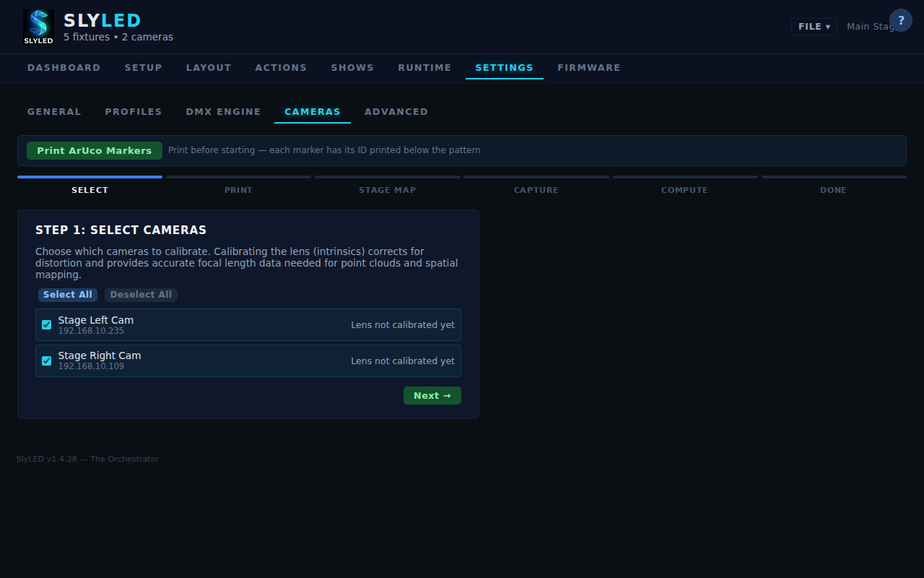Open the Runtime tab
The height and width of the screenshot is (578, 924).
pos(424,68)
